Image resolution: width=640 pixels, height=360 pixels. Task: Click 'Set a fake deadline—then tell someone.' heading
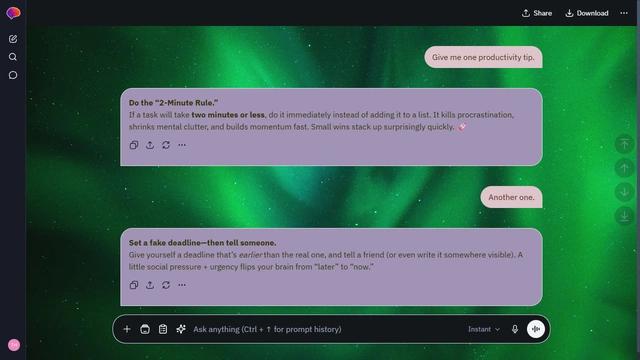click(x=202, y=242)
